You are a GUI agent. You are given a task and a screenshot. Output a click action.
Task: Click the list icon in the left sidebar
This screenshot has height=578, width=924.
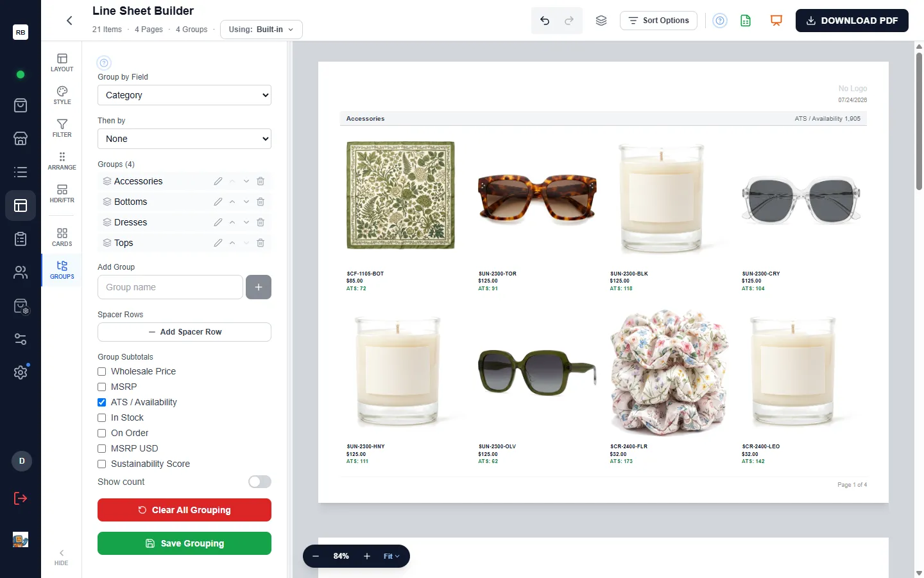pyautogui.click(x=21, y=172)
